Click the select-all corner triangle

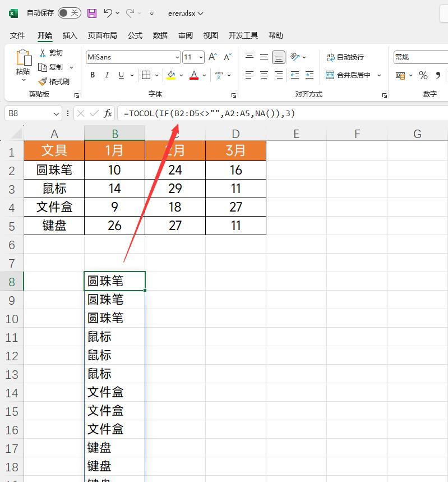tap(17, 134)
